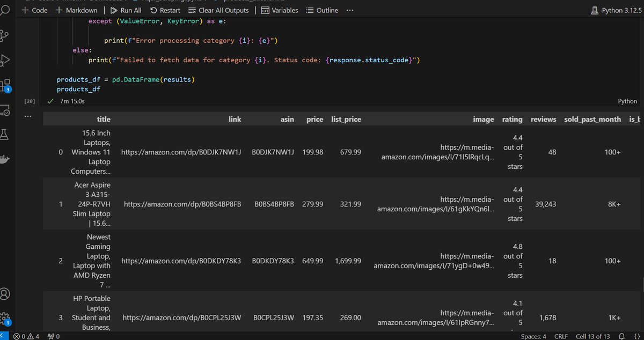This screenshot has width=644, height=340.
Task: Click the Cell 13 of 13 status entry
Action: [x=592, y=336]
